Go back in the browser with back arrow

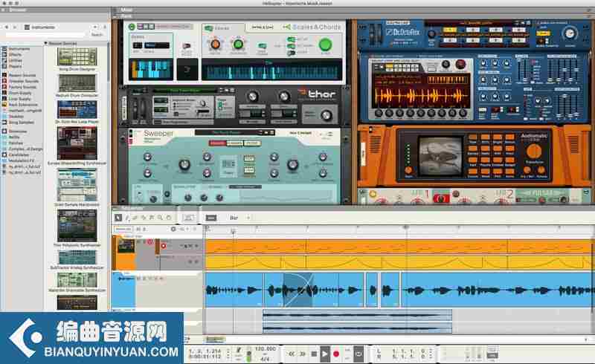pos(7,27)
